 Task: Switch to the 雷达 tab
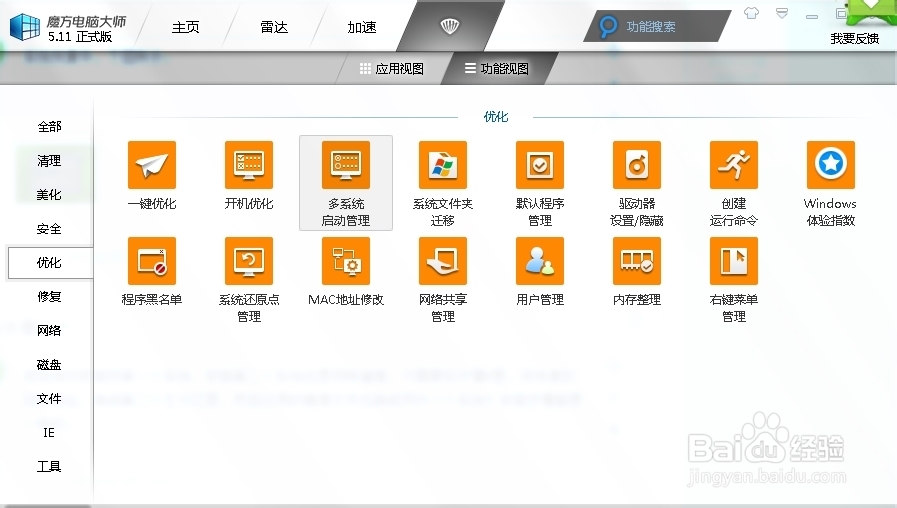pyautogui.click(x=273, y=27)
